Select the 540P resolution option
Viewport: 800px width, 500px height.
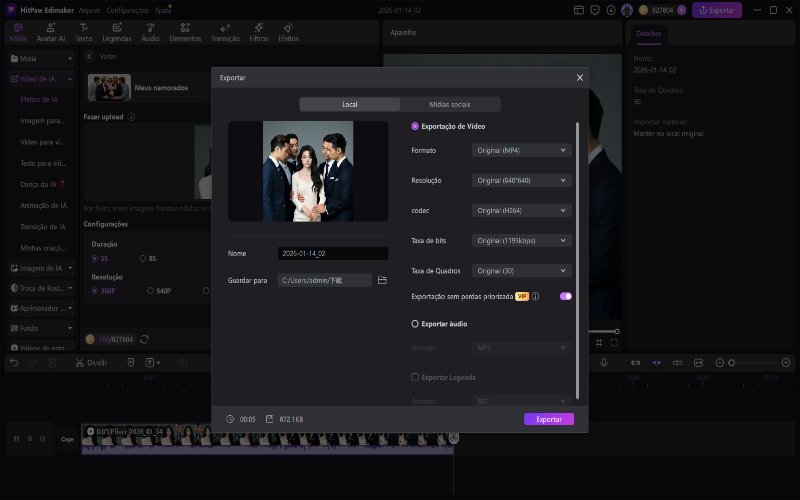(x=150, y=291)
